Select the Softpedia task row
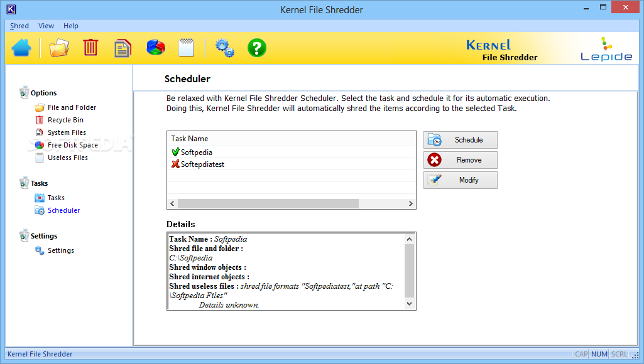 point(291,153)
